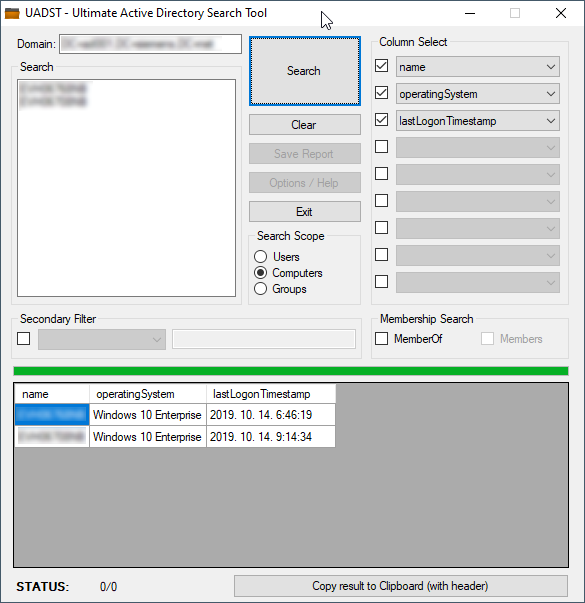Enable the ninth column select checkbox
The width and height of the screenshot is (585, 603).
click(x=382, y=282)
